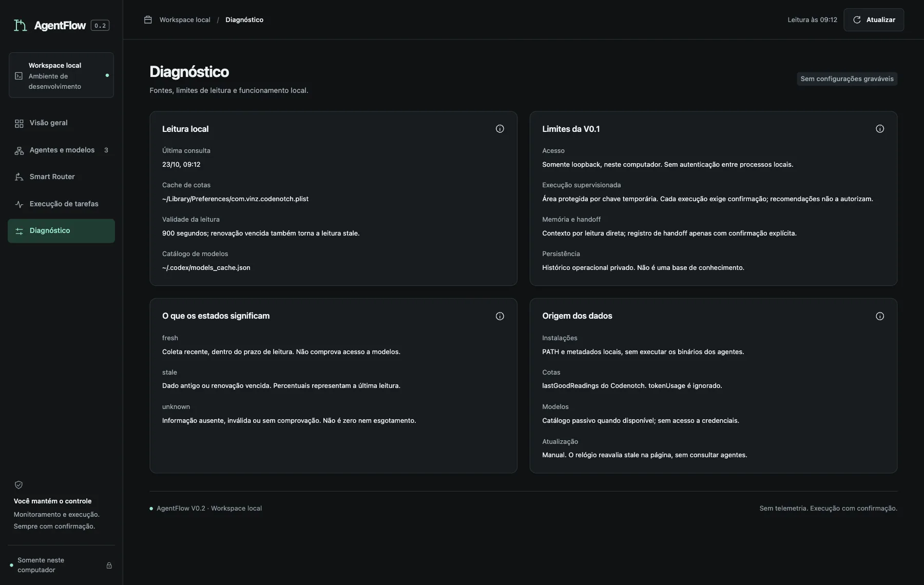This screenshot has width=924, height=585.
Task: Show info for O que os estados significam
Action: click(500, 316)
